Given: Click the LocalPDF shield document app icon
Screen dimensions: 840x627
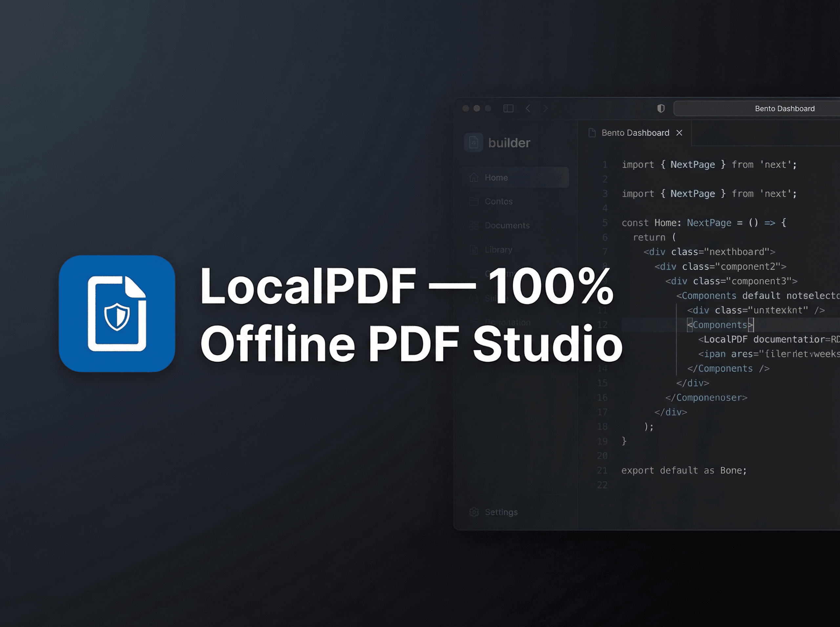Looking at the screenshot, I should [117, 314].
